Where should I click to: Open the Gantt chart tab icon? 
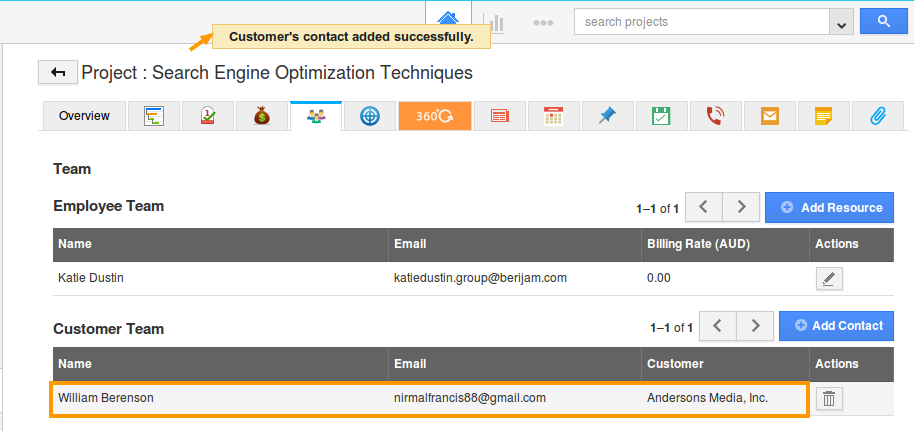click(x=153, y=116)
